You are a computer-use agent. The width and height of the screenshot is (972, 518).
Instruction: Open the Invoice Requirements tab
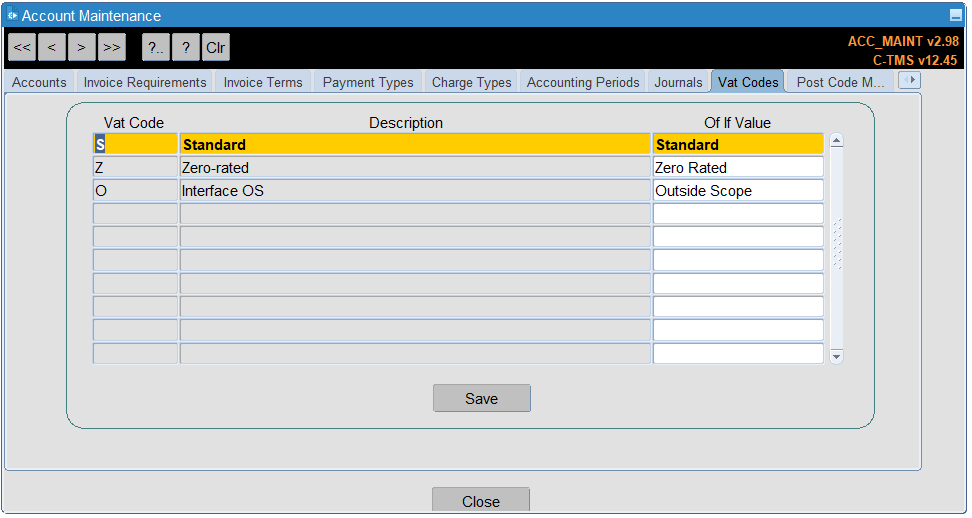[145, 82]
